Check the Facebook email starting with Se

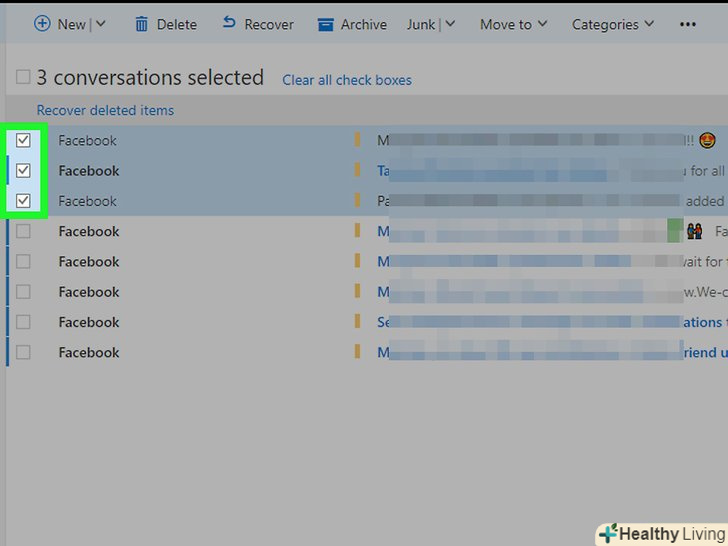23,322
